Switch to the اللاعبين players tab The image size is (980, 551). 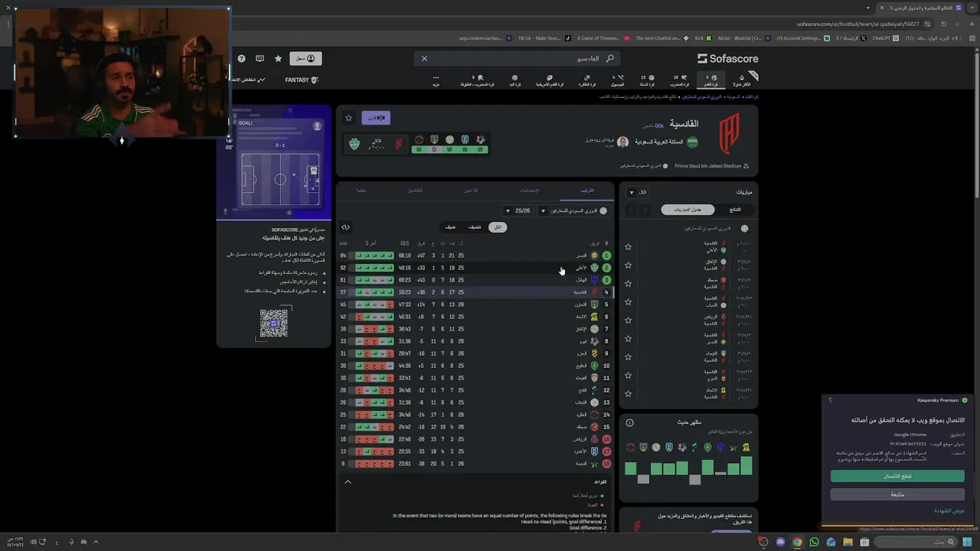(471, 190)
